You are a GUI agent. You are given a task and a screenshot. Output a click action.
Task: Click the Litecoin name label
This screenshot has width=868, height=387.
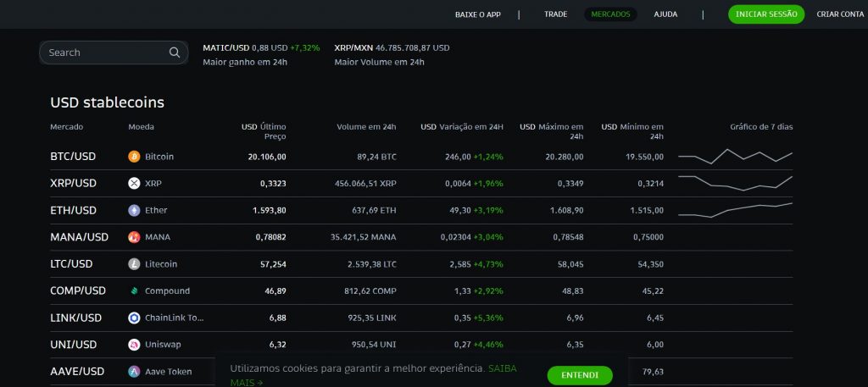tap(161, 264)
